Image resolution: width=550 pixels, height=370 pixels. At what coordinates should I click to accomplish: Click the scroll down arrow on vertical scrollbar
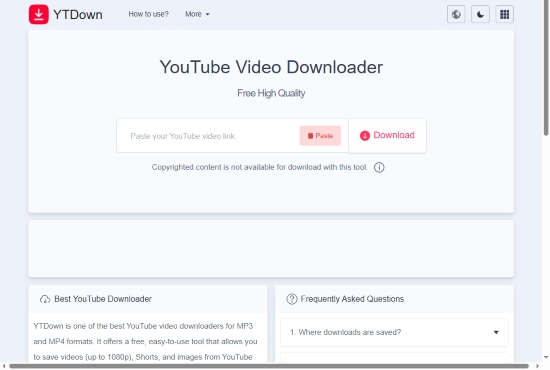pos(546,357)
